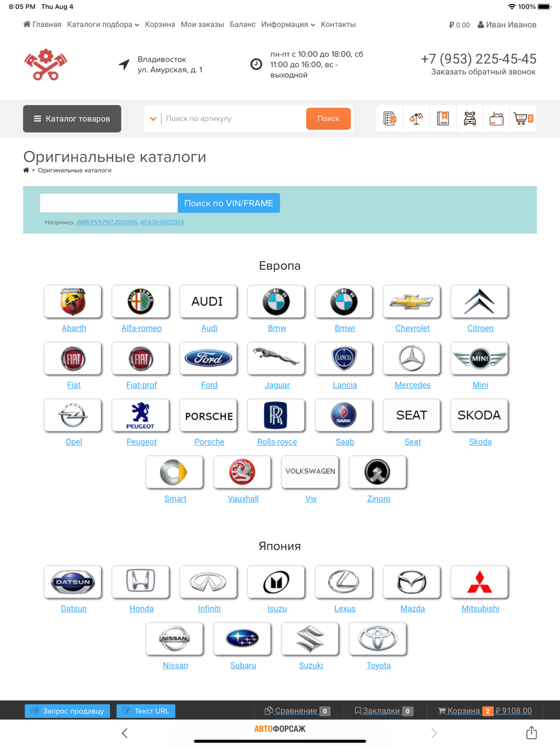
Task: Open the Mercedes catalog link
Action: point(412,385)
